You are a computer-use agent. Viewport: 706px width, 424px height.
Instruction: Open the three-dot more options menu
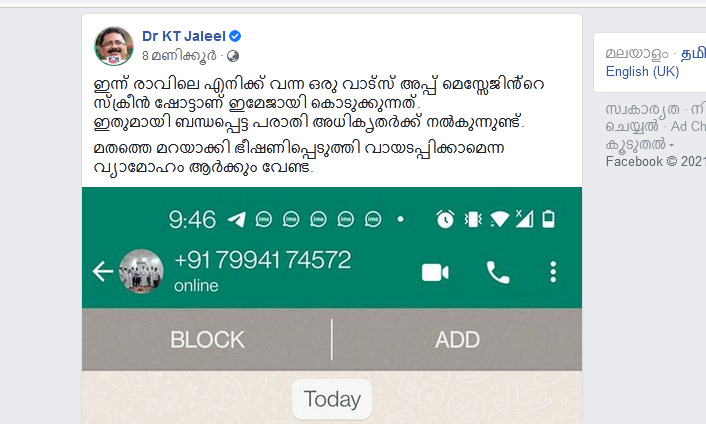click(x=553, y=272)
